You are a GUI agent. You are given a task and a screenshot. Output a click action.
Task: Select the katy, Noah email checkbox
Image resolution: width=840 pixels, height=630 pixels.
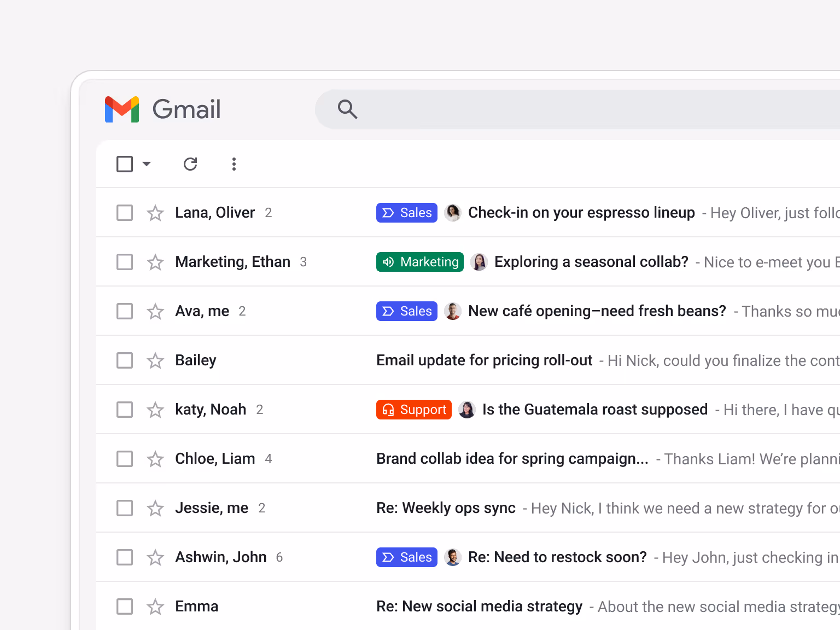[x=125, y=410]
